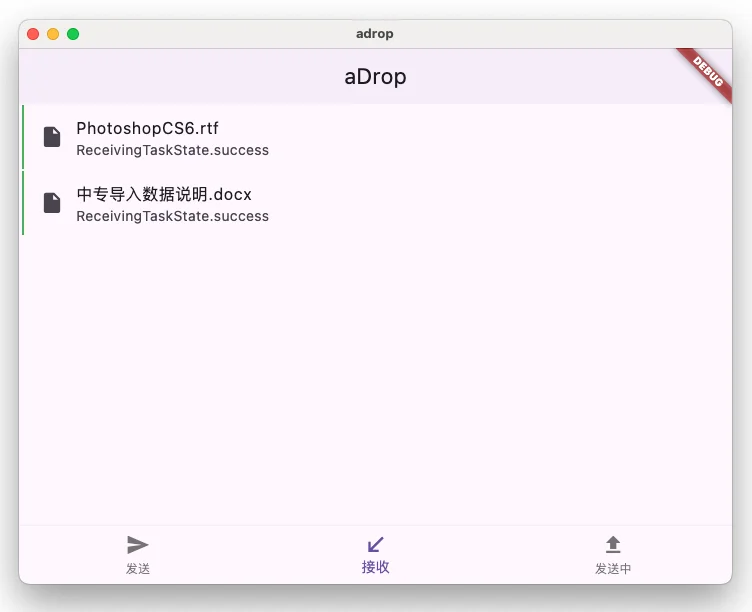Select the 接收 arrow icon
Screen dimensions: 752x612
(x=376, y=544)
